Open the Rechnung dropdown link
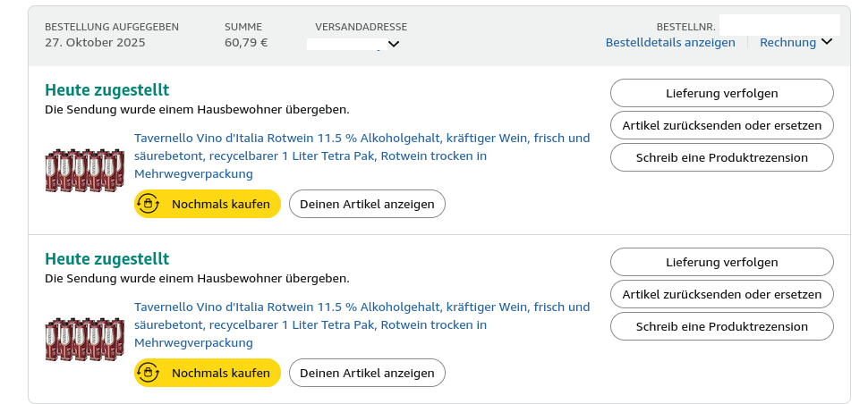Screen dimensions: 868x404 (x=787, y=42)
